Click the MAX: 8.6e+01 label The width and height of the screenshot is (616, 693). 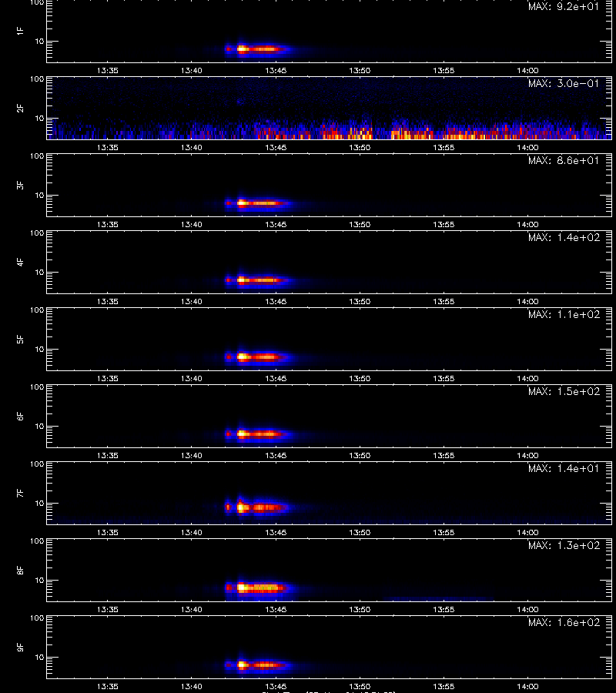click(564, 160)
